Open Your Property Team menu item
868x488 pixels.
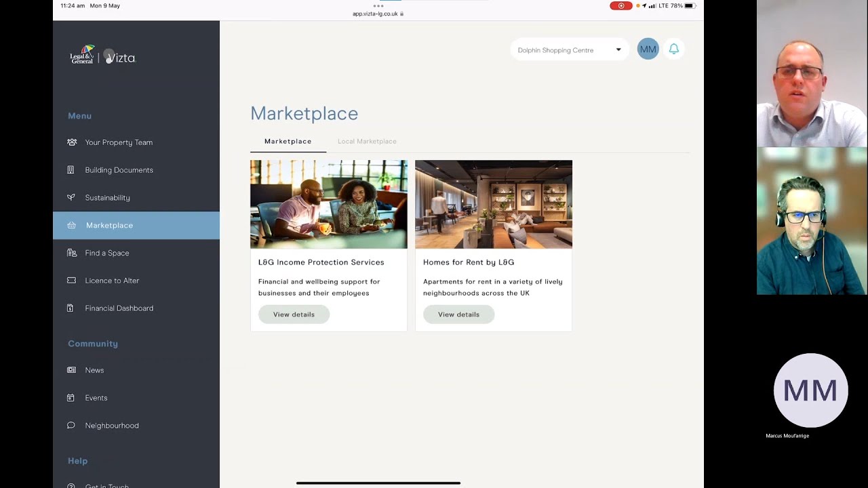[x=136, y=142]
